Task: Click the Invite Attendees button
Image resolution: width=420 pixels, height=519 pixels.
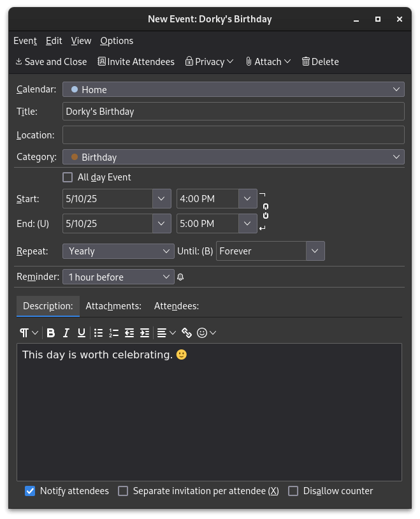Action: 136,62
